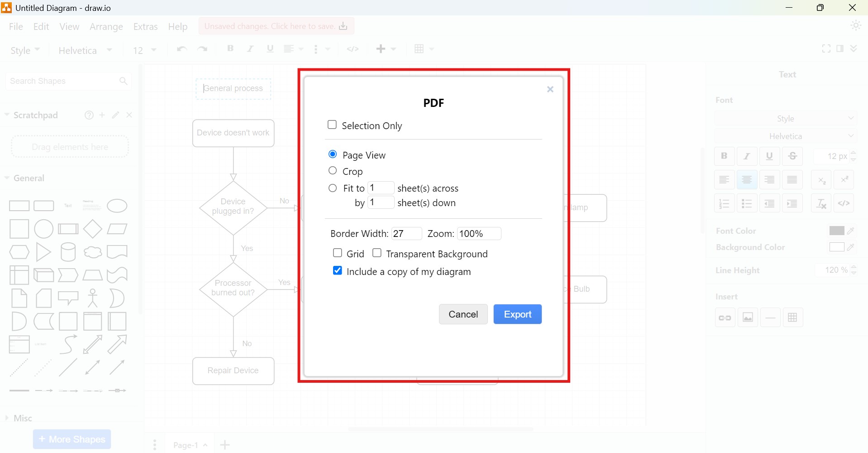The image size is (868, 453).
Task: Apply numbered list formatting
Action: pyautogui.click(x=724, y=203)
